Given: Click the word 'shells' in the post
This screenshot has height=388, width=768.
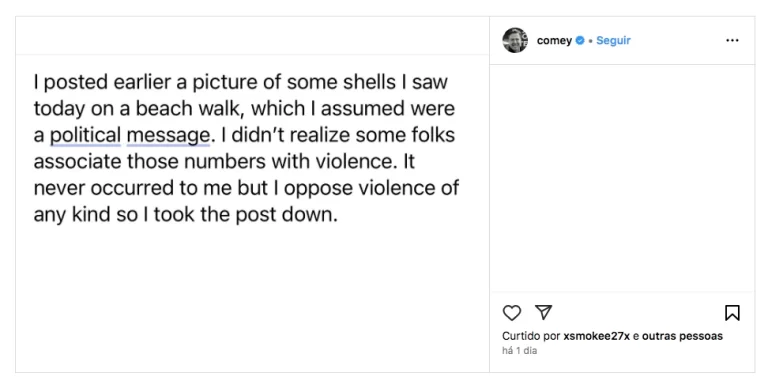Looking at the screenshot, I should point(369,82).
